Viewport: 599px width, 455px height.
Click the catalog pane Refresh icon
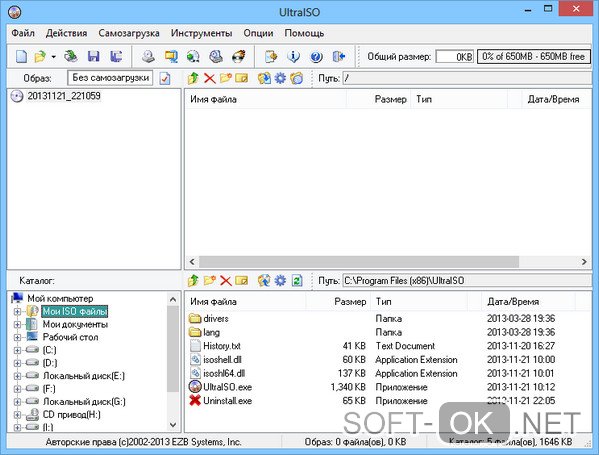[297, 281]
